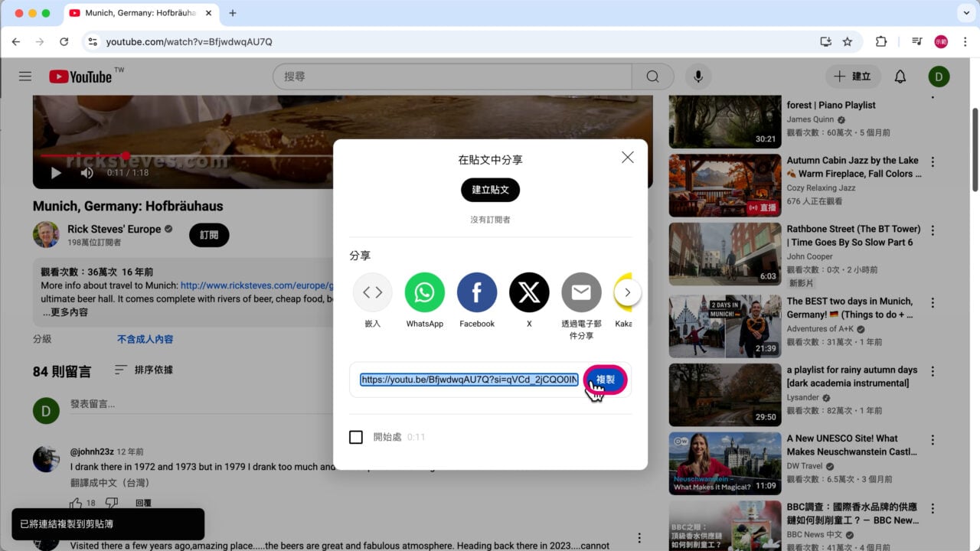This screenshot has width=980, height=551.
Task: Enable the 開始處 start-time checkbox
Action: (x=356, y=436)
